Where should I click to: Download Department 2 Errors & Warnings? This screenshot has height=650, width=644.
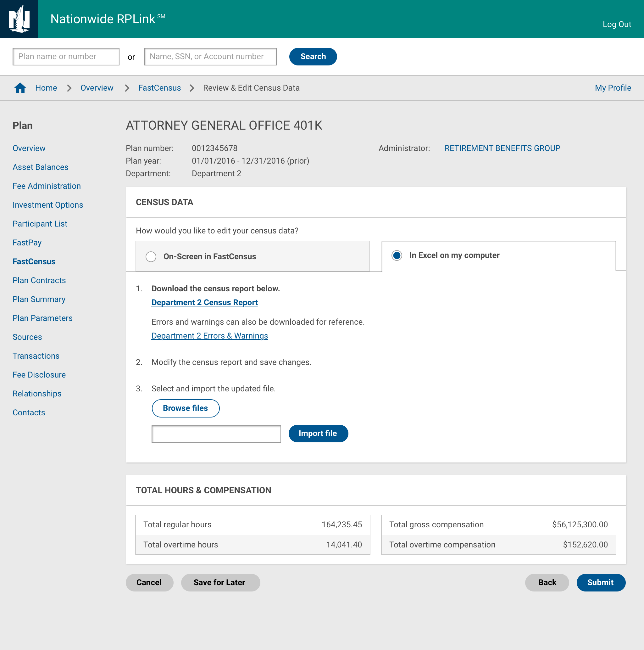point(209,336)
